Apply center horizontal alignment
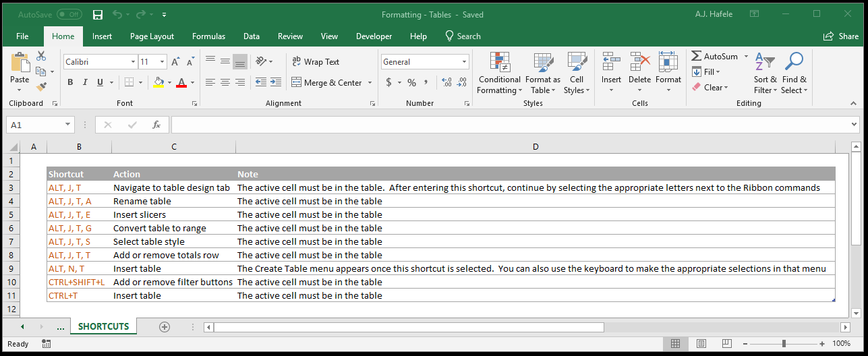Viewport: 868px width, 356px height. (x=225, y=82)
